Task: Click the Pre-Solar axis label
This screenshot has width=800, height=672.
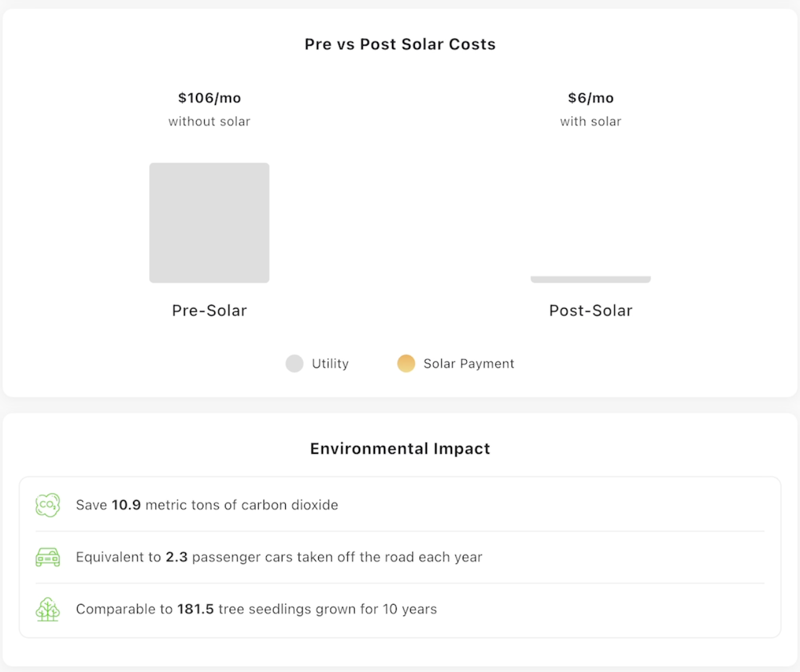Action: click(209, 310)
